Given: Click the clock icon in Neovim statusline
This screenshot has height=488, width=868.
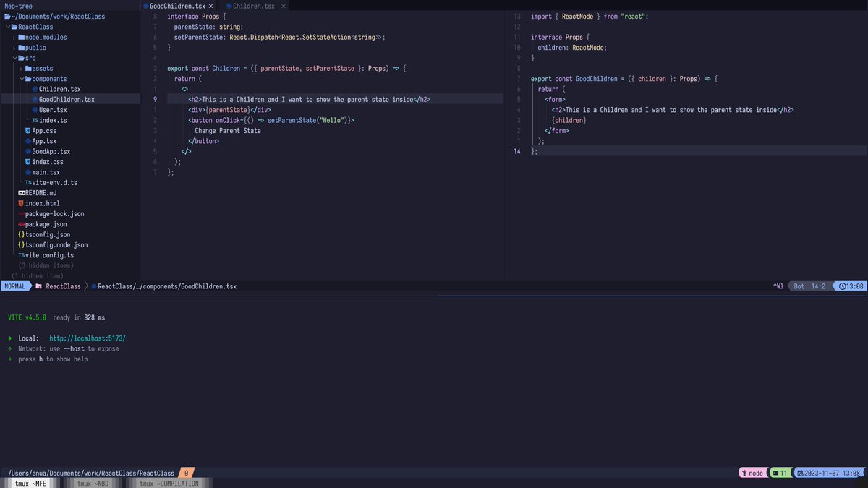Looking at the screenshot, I should coord(843,286).
